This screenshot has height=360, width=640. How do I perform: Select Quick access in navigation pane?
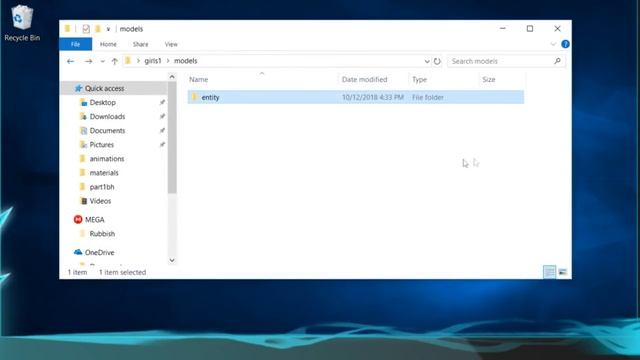[x=104, y=88]
